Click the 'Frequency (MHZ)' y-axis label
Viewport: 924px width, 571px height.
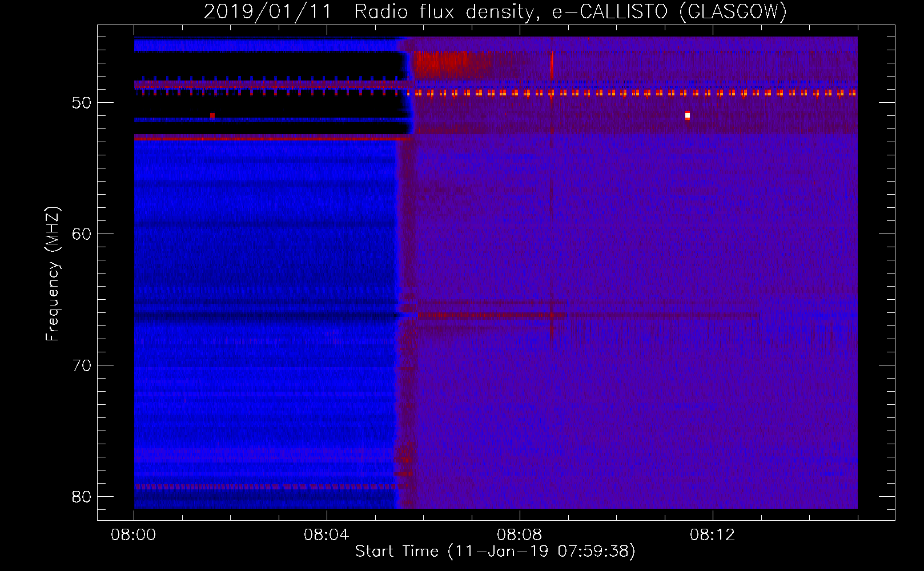[x=53, y=274]
